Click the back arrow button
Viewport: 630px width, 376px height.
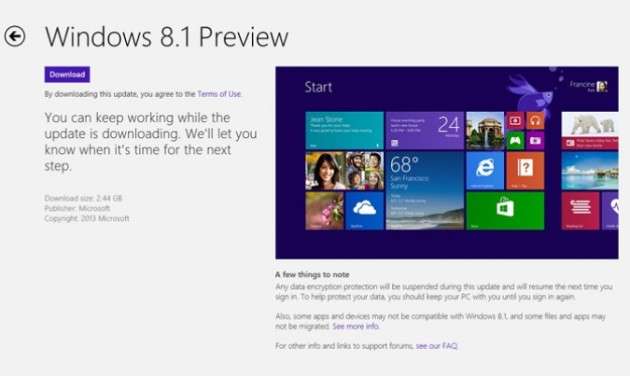point(15,37)
